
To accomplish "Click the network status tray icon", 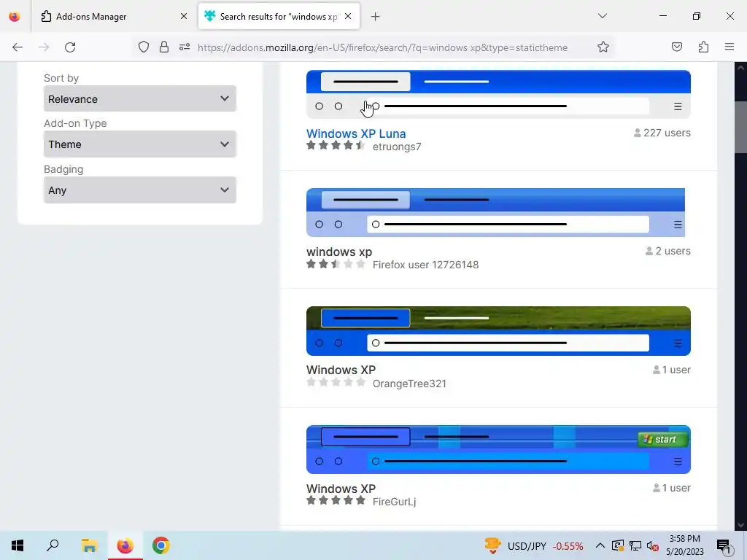I will pos(635,545).
